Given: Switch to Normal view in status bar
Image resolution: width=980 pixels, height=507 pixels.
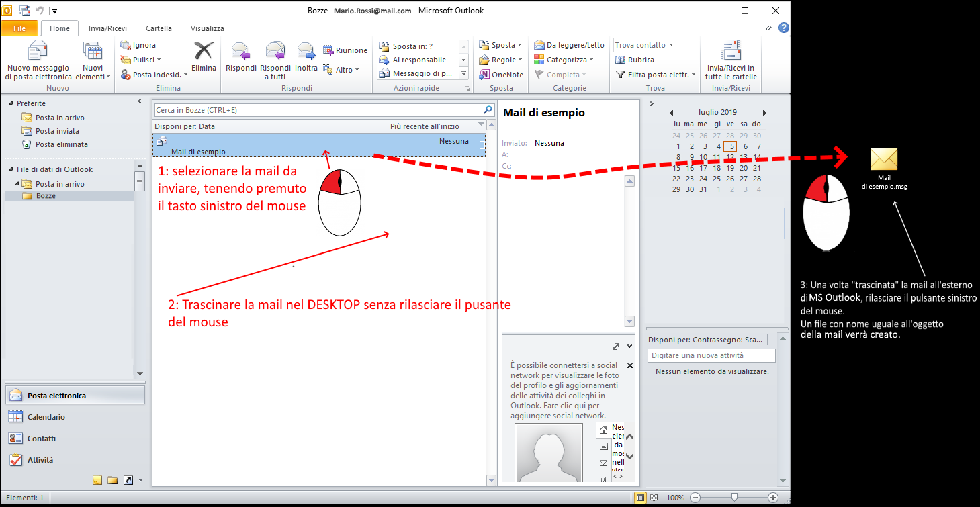Looking at the screenshot, I should point(640,498).
